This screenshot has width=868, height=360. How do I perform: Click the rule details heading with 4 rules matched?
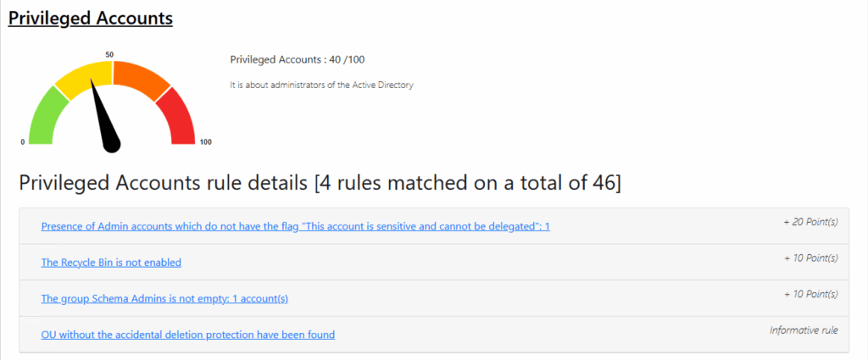(x=320, y=183)
